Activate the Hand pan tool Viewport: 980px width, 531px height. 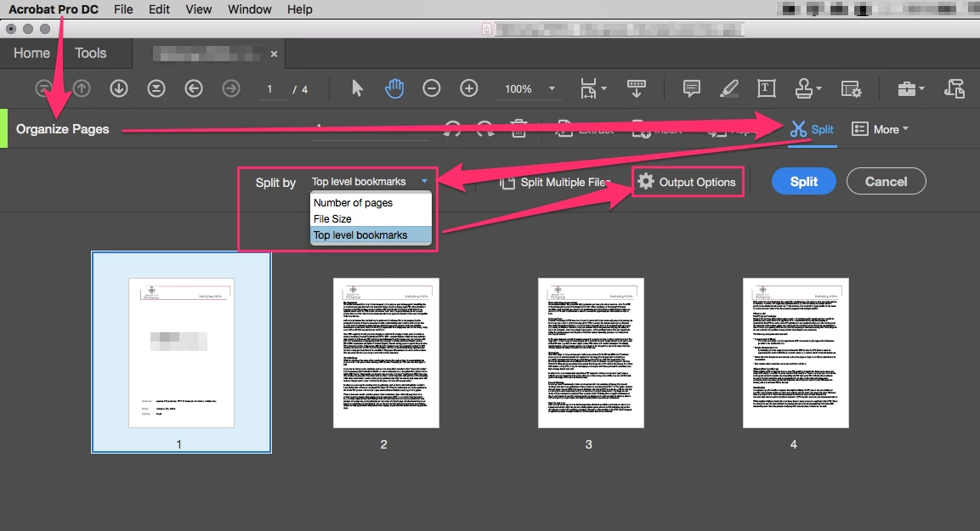click(x=394, y=88)
